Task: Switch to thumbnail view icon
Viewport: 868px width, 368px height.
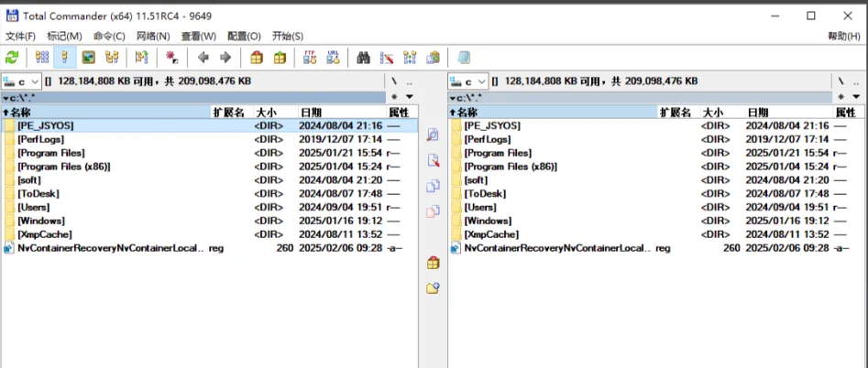Action: point(89,57)
